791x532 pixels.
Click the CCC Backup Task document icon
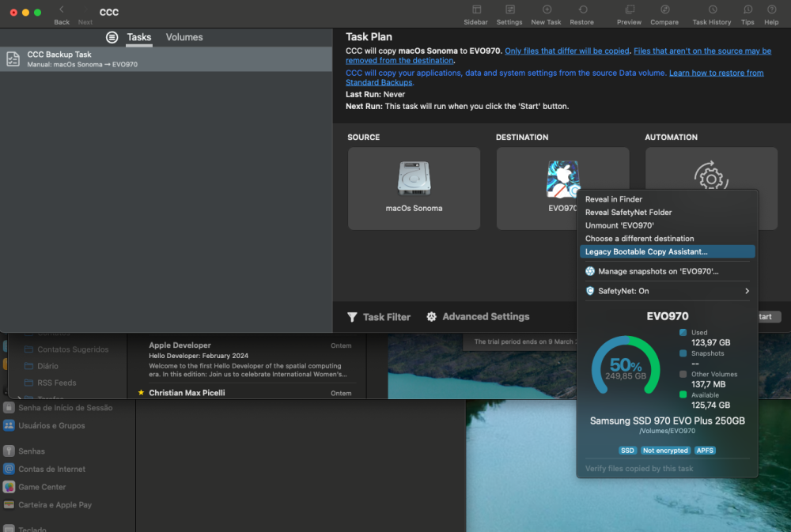[13, 59]
